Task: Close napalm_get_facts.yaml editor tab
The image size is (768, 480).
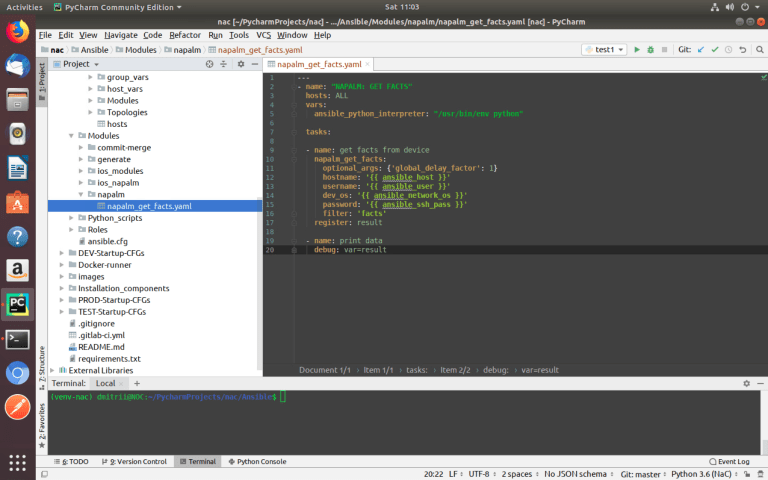Action: 367,64
